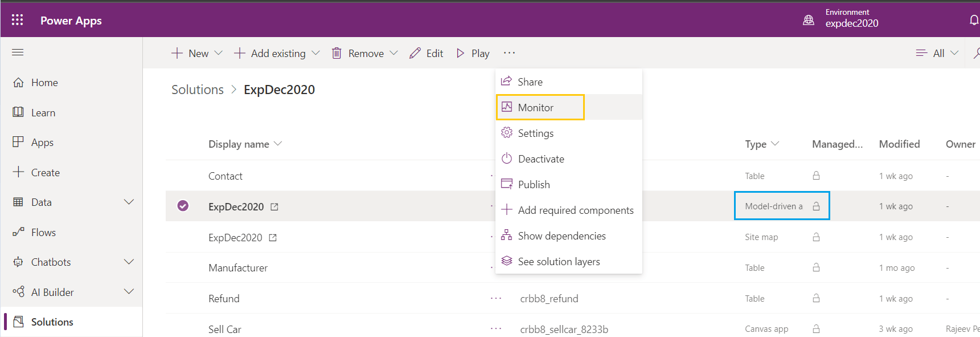Select Add required components menu item
The image size is (980, 337).
[x=569, y=210]
